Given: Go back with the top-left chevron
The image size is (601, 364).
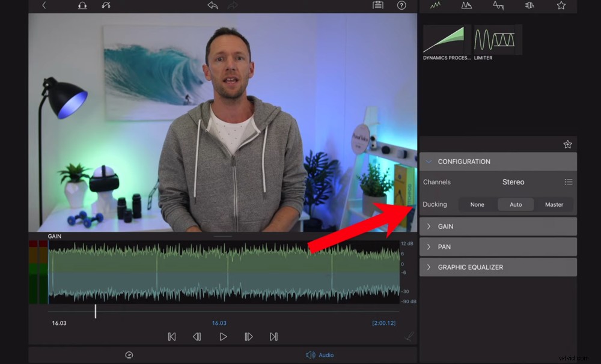Looking at the screenshot, I should (x=43, y=5).
